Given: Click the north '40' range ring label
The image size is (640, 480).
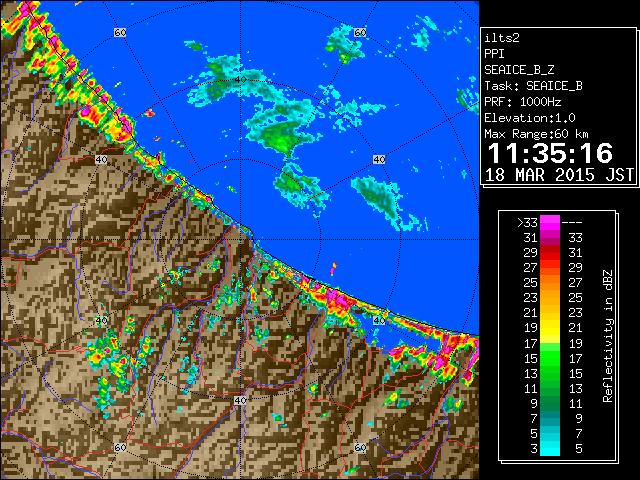Looking at the screenshot, I should point(240,80).
